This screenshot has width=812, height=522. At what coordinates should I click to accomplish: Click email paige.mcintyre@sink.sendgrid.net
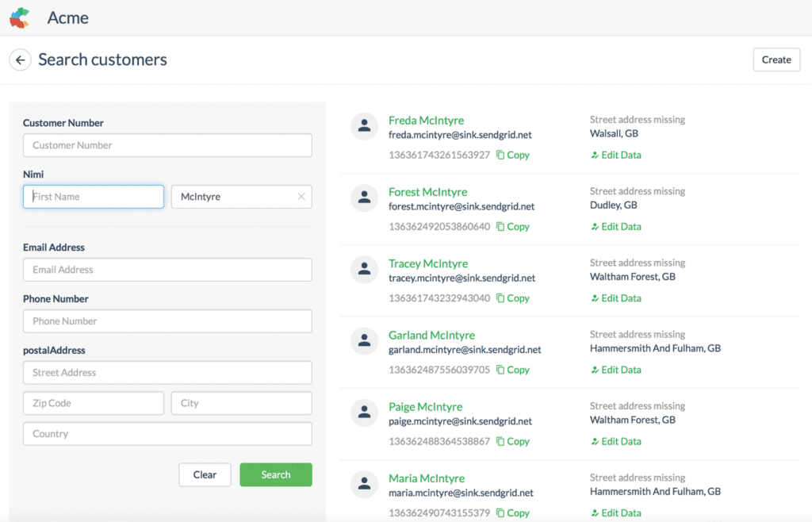pos(460,421)
